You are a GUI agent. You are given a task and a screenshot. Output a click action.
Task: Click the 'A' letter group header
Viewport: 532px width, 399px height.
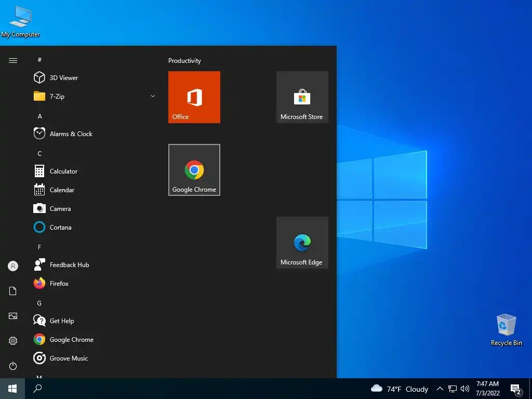[x=39, y=116]
